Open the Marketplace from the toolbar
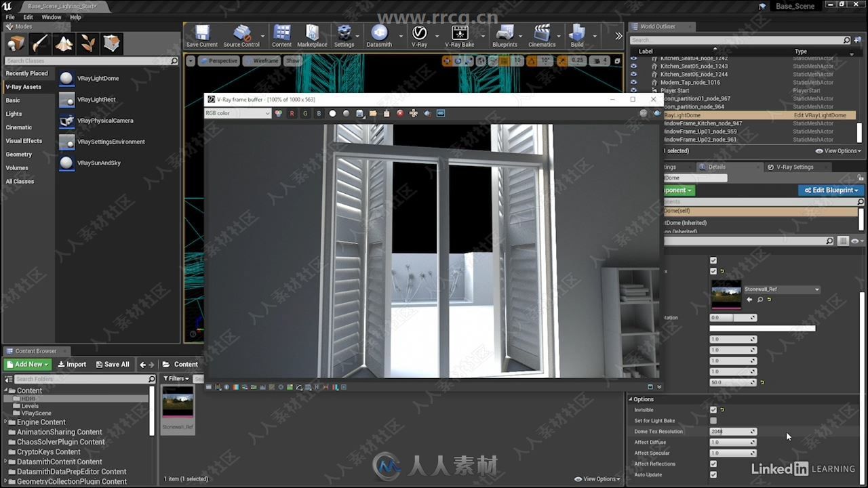The height and width of the screenshot is (488, 868). 312,36
